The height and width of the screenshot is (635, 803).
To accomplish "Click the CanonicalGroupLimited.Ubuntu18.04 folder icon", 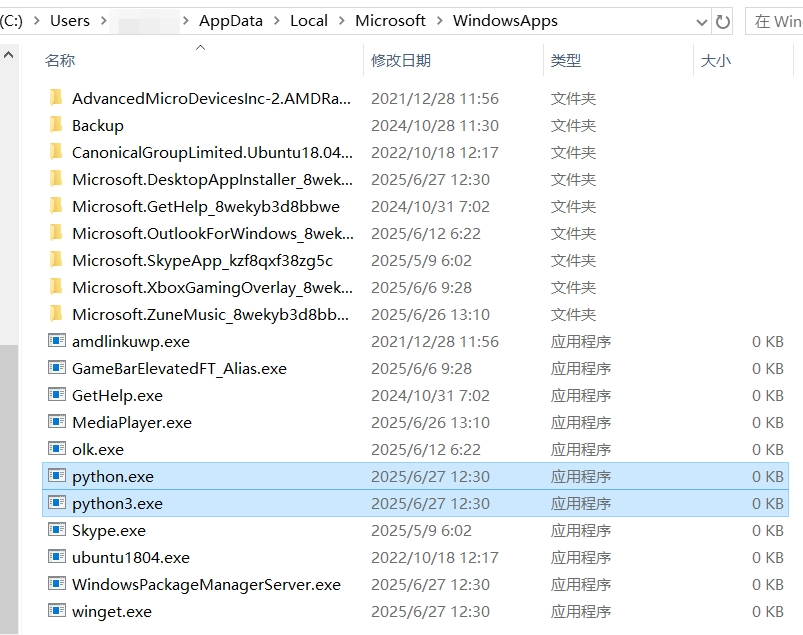I will 56,151.
